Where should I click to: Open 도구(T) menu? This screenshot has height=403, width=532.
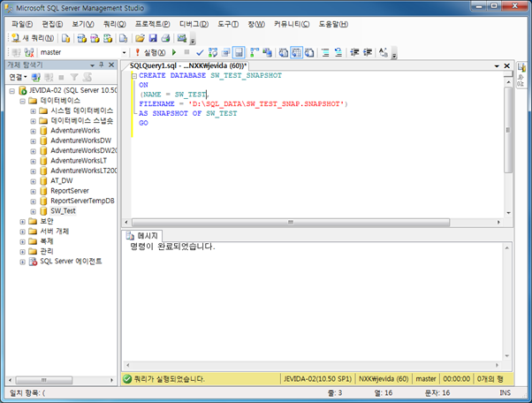coord(228,24)
